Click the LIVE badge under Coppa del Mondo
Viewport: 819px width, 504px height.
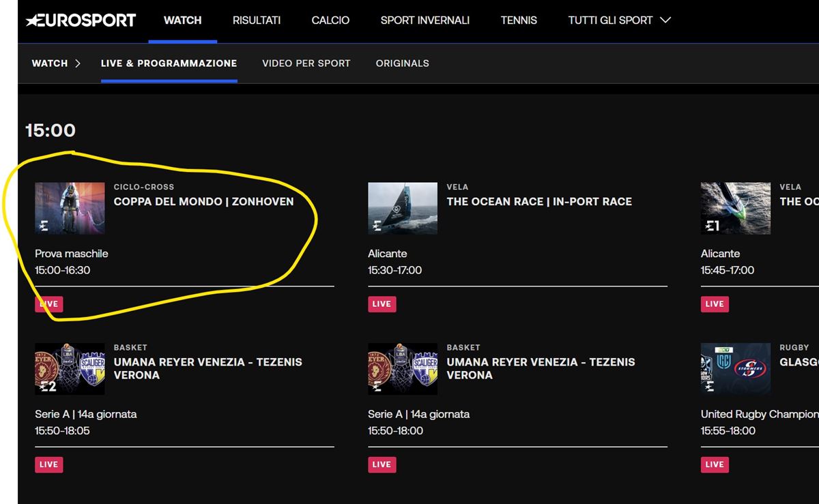coord(48,303)
